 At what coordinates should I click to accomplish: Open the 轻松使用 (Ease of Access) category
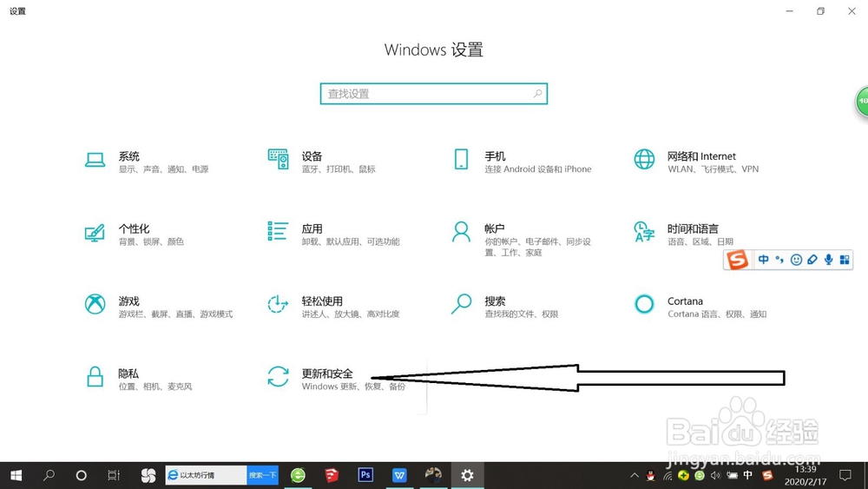coord(332,307)
